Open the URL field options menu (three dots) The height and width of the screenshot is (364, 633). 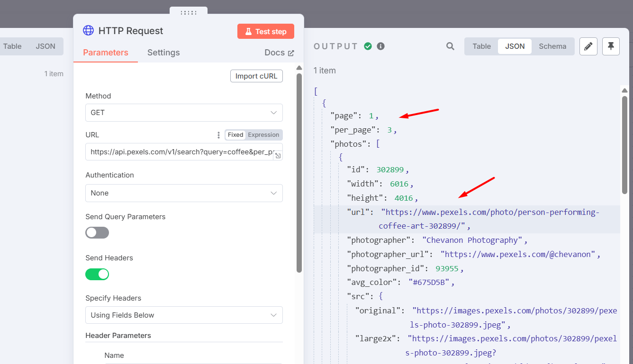(218, 135)
